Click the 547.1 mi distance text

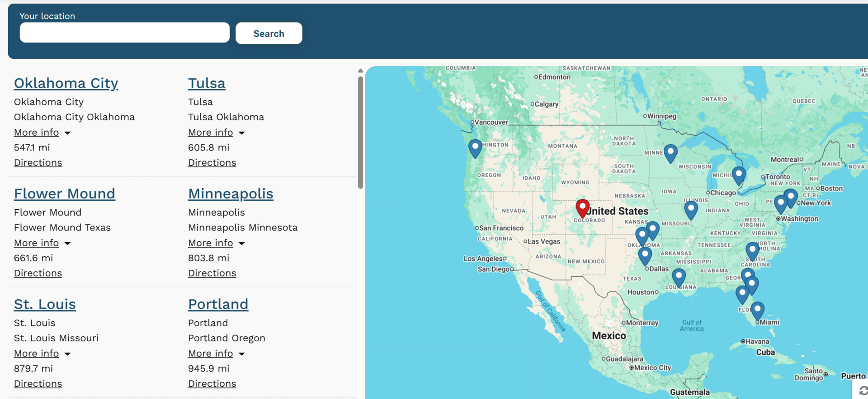tap(32, 147)
